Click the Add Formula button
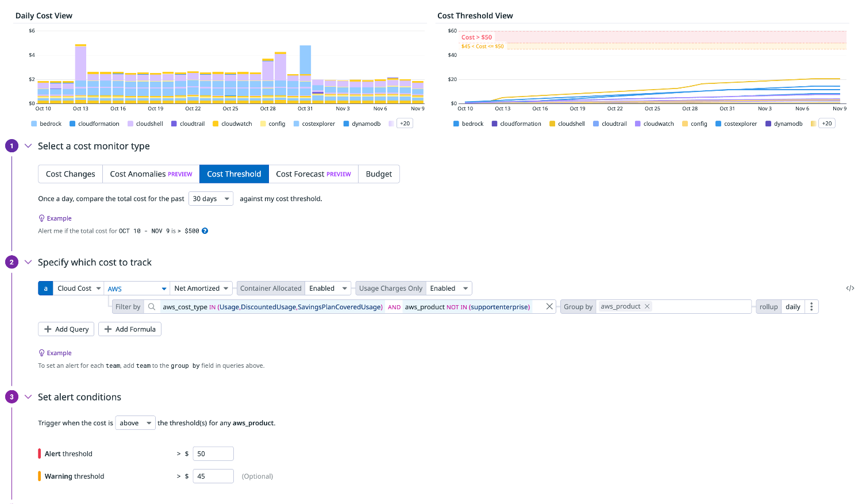 129,329
